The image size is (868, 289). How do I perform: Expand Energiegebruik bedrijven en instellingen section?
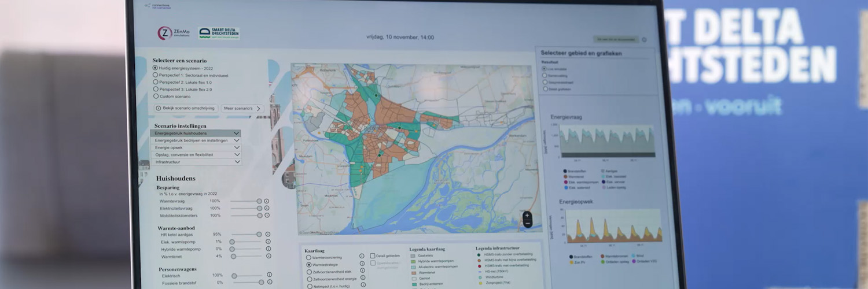pos(196,140)
